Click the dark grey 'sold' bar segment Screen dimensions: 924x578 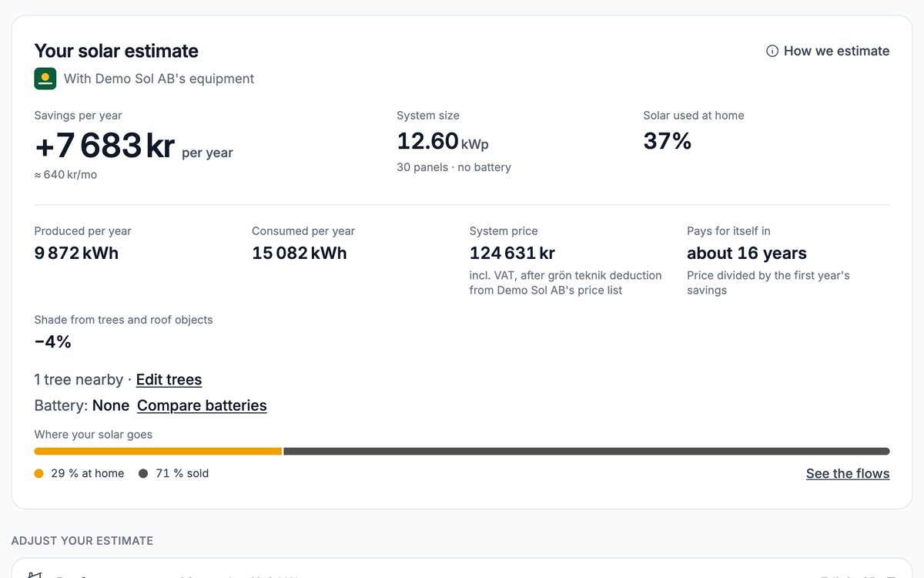[587, 452]
